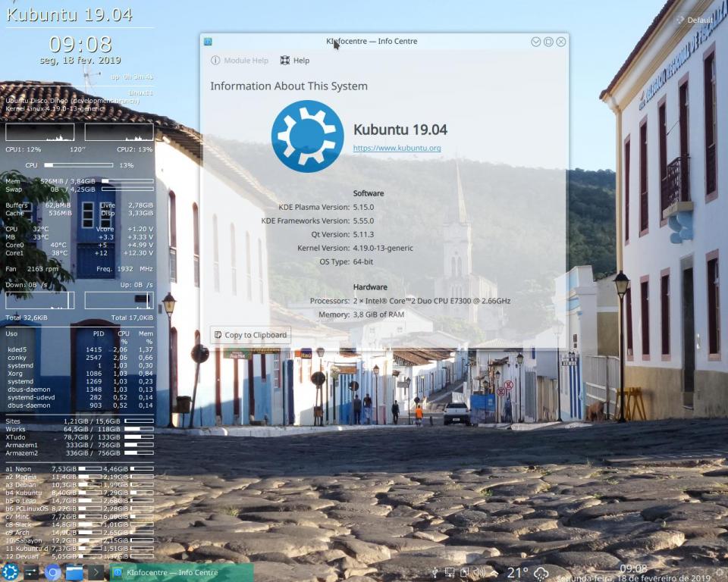The image size is (728, 582).
Task: Click the 'c7 Mint' partition row
Action: 80,516
